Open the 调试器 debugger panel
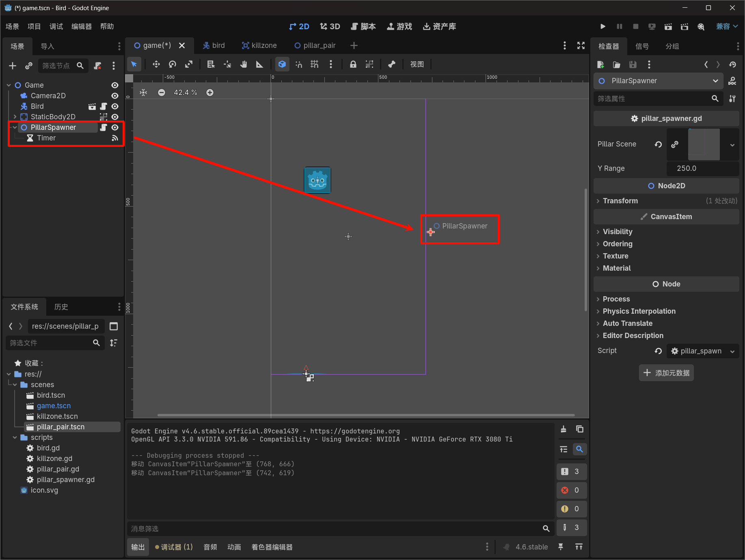The width and height of the screenshot is (745, 560). coord(174,547)
